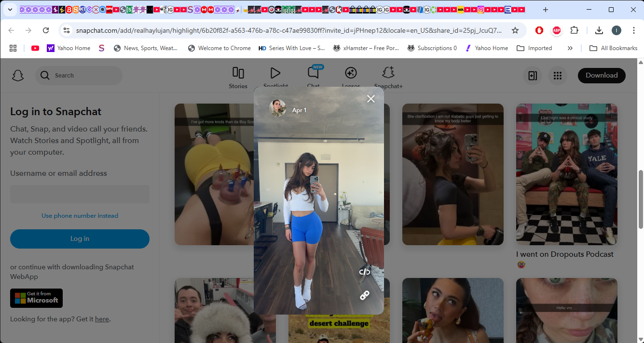Go back in browser
This screenshot has width=644, height=343.
(x=11, y=30)
